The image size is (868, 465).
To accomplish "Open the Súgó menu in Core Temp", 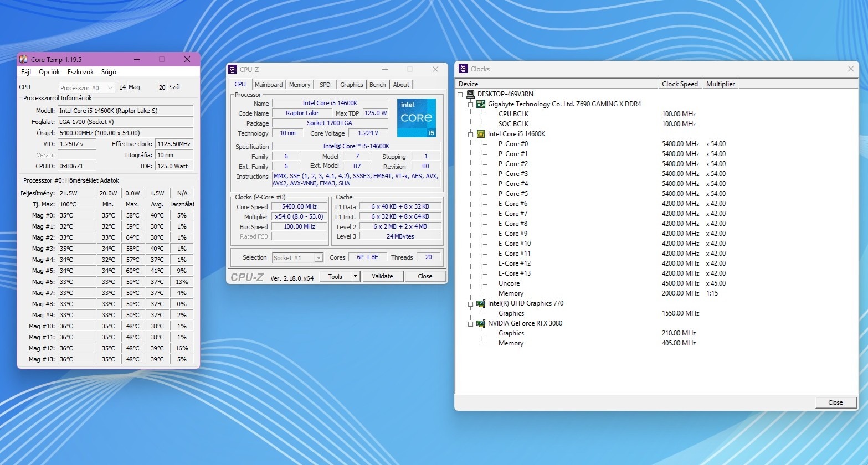I will click(109, 72).
